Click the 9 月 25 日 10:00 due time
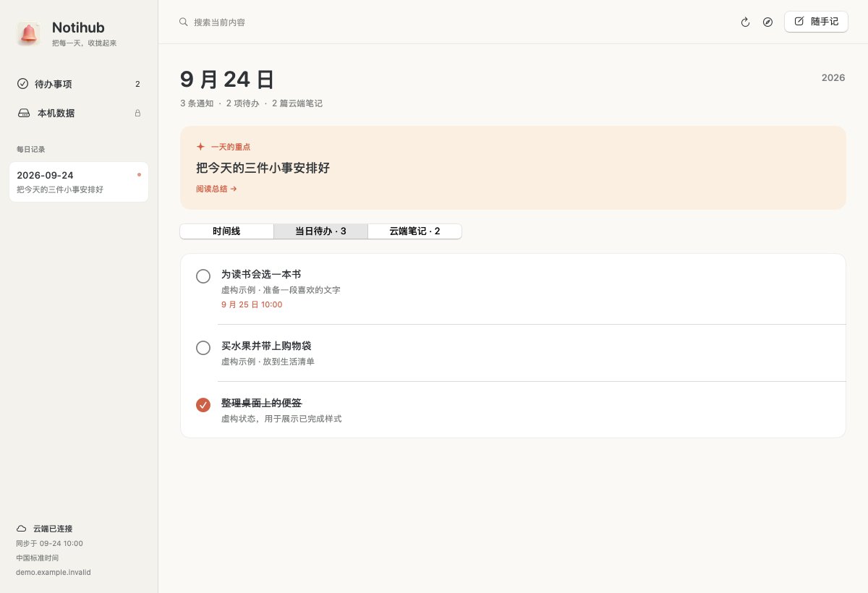This screenshot has height=593, width=868. coord(252,304)
